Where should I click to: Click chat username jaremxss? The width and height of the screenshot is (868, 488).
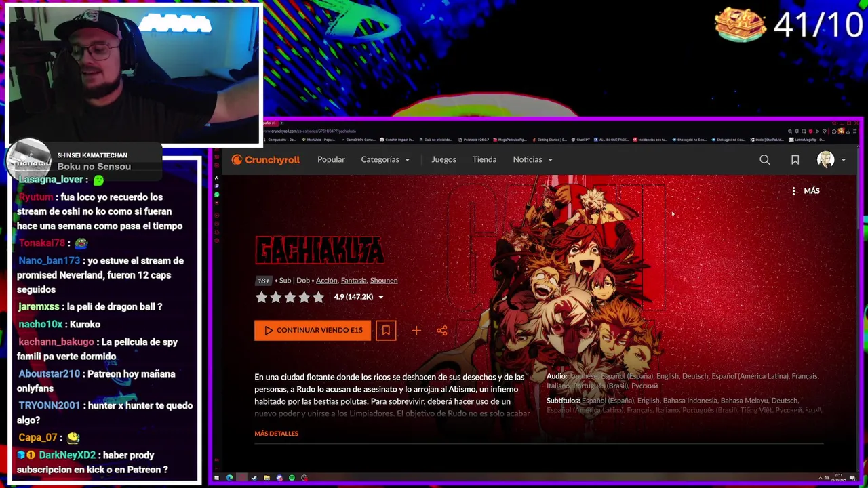(39, 307)
